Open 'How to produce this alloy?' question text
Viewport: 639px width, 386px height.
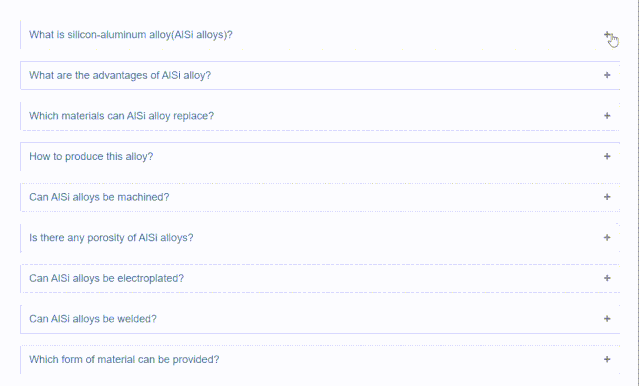point(91,157)
